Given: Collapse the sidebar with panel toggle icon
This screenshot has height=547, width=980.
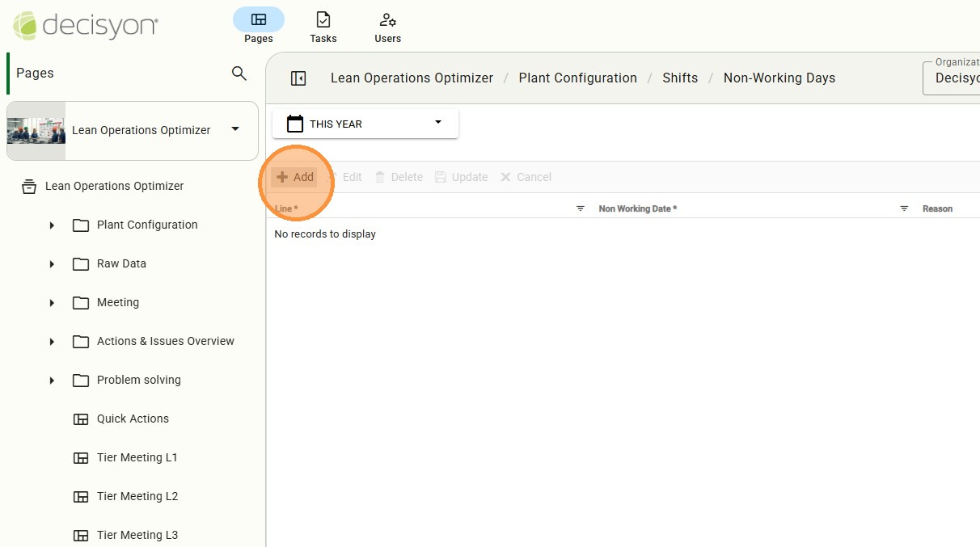Looking at the screenshot, I should coord(298,78).
